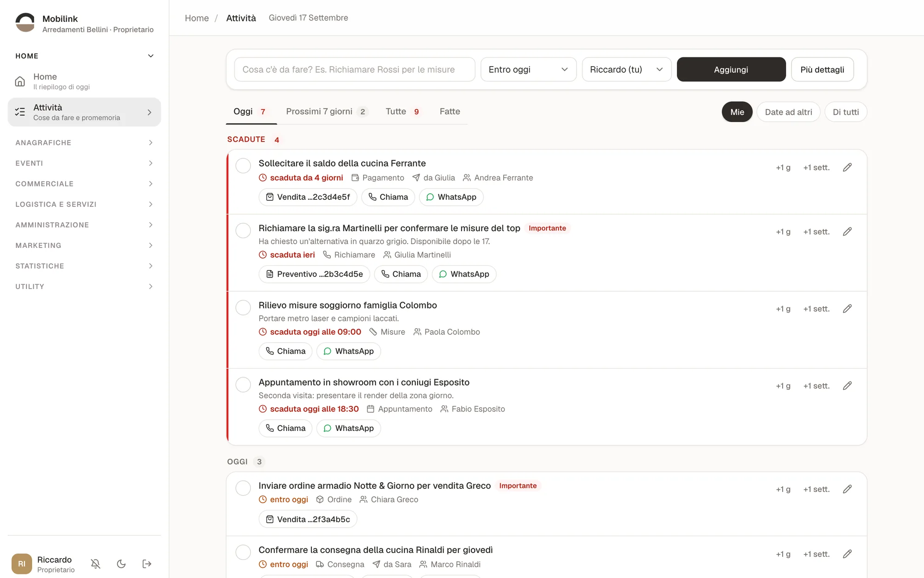
Task: Switch to Prossimi 7 giorni tab
Action: (x=326, y=112)
